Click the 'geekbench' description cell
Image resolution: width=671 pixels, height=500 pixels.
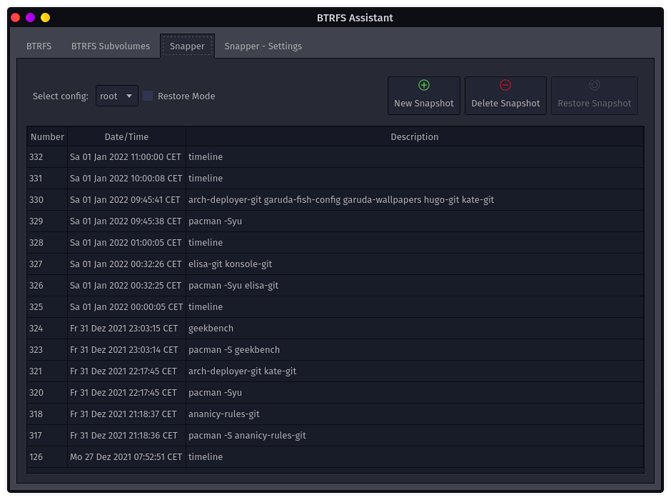414,328
